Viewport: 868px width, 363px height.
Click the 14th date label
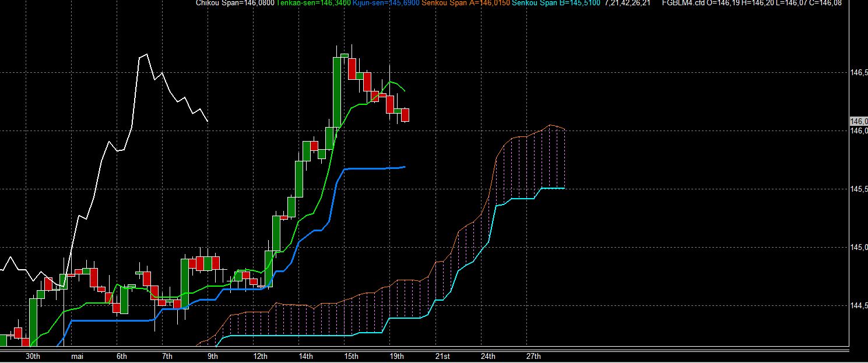pyautogui.click(x=306, y=356)
